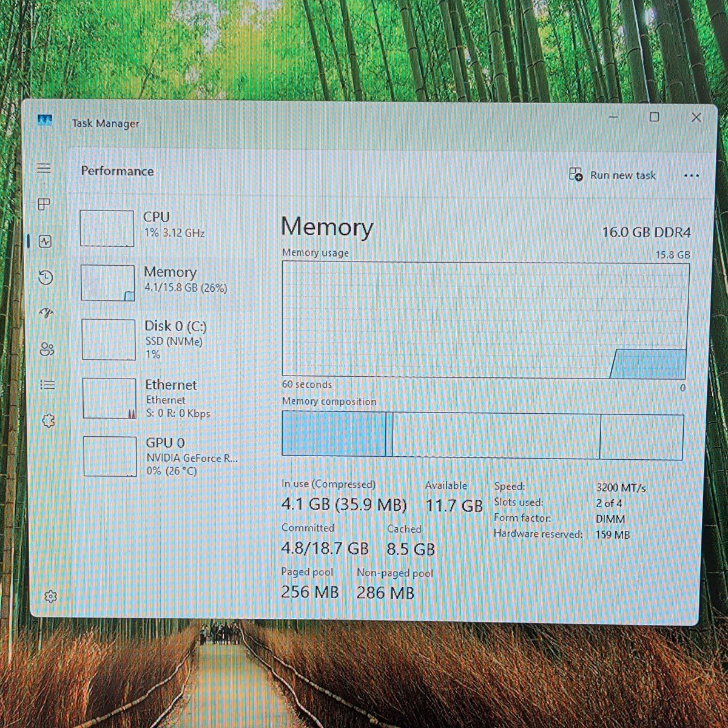
Task: Go to the Processes page icon
Action: pyautogui.click(x=44, y=204)
